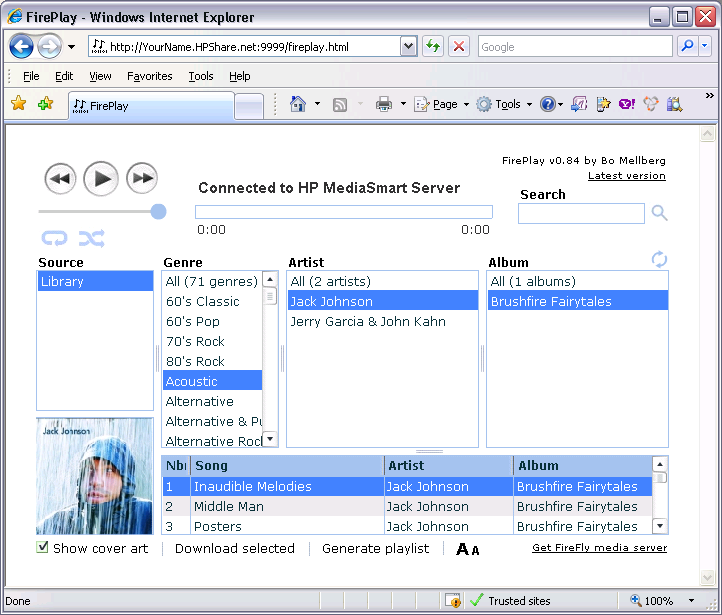Select Library in the Source list

[x=95, y=281]
